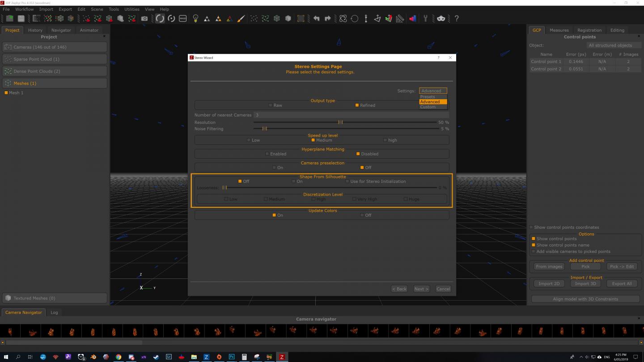Image resolution: width=644 pixels, height=362 pixels.
Task: Click the question mark toolbar icon
Action: click(x=457, y=19)
